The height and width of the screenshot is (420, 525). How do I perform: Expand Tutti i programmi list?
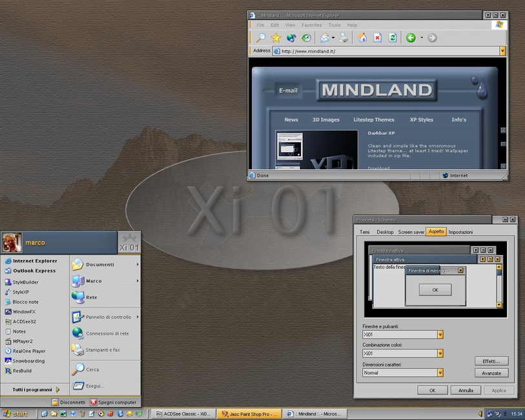coord(36,390)
